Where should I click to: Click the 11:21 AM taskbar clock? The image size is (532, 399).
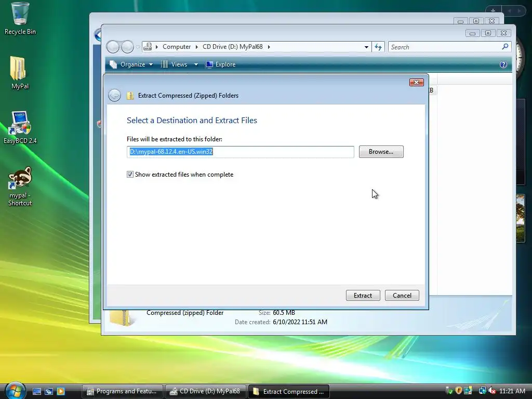(x=512, y=391)
